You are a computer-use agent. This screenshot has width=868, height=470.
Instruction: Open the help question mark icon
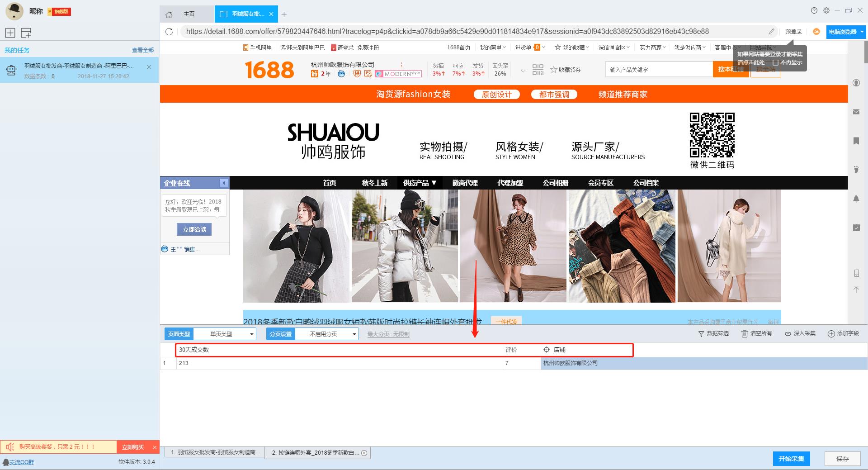point(814,10)
